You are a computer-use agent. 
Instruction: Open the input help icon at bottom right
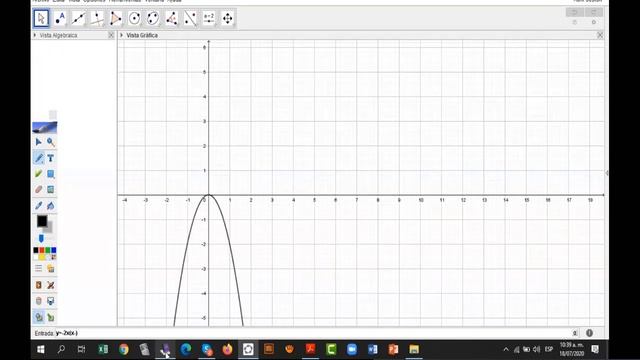(589, 333)
